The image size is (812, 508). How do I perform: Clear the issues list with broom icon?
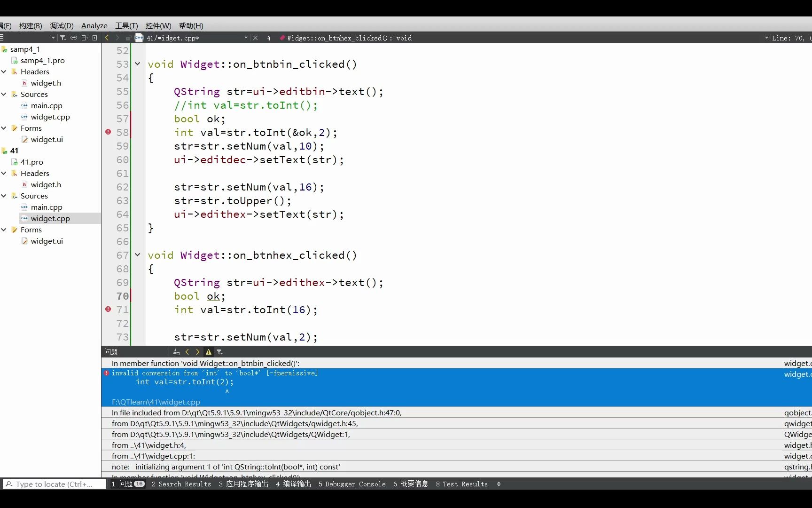176,352
